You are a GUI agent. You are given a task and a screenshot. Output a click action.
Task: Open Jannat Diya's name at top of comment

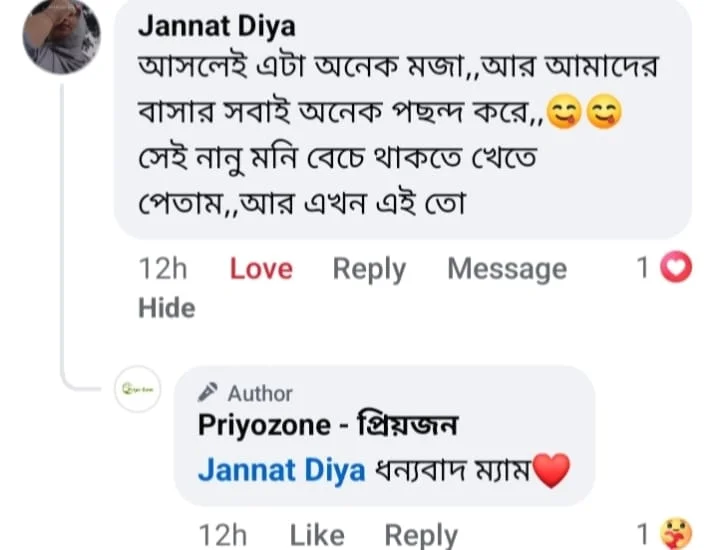pyautogui.click(x=217, y=26)
